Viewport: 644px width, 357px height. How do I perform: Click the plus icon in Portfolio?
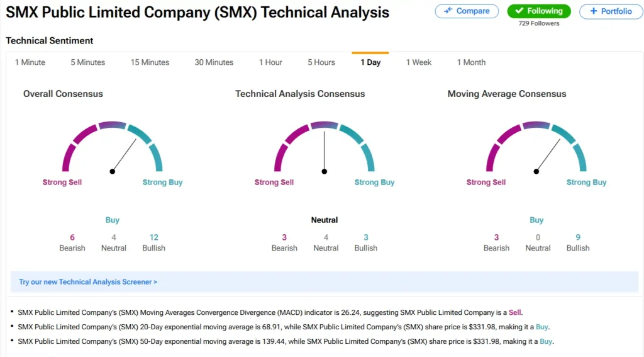(594, 11)
